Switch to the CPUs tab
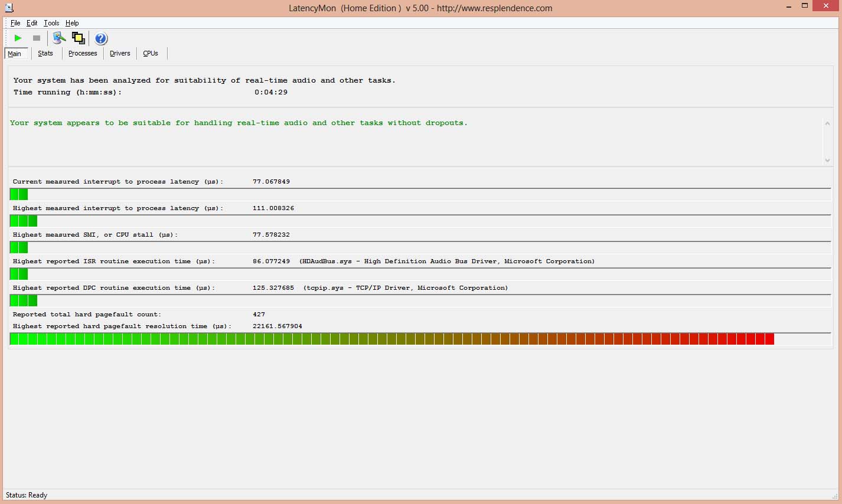The height and width of the screenshot is (504, 842). pos(151,53)
